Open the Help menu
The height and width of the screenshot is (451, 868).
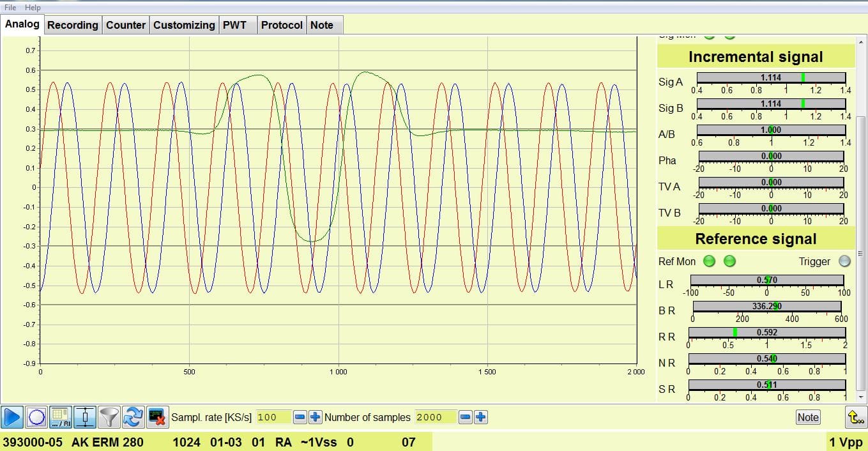point(33,8)
